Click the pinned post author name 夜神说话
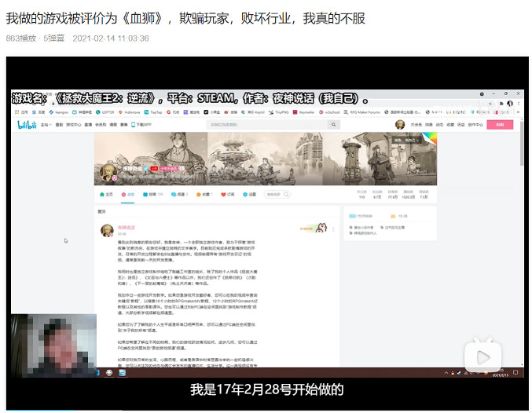Viewport: 532px width, 413px height. pos(127,228)
